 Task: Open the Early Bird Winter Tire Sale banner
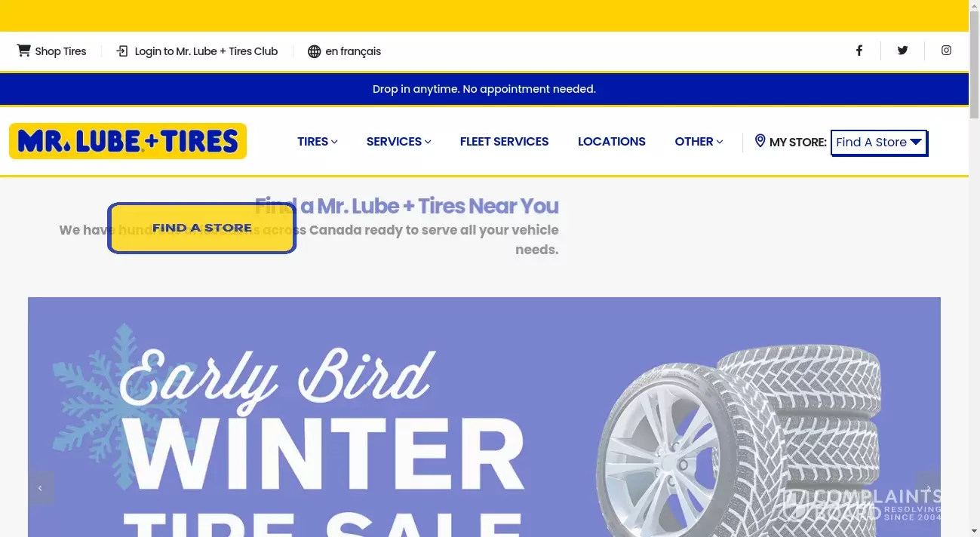[484, 417]
